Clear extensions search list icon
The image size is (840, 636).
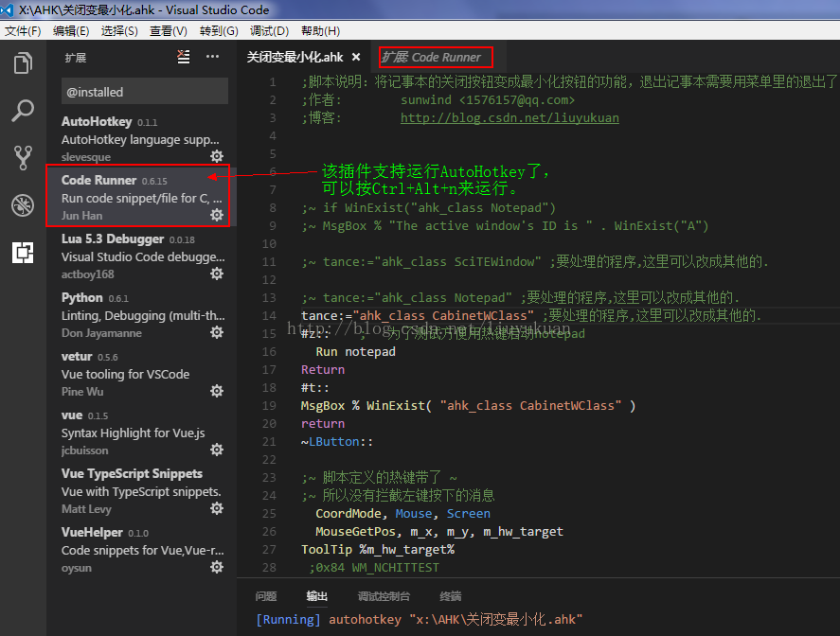click(183, 57)
